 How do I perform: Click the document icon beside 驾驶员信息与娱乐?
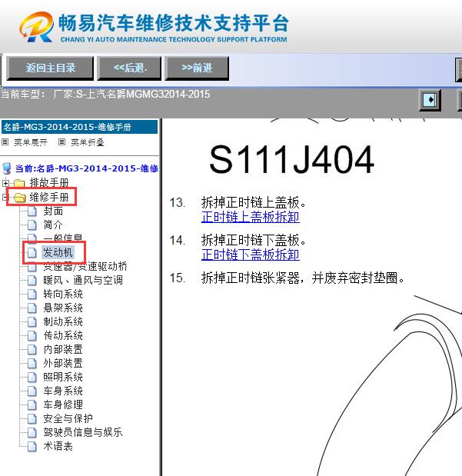pos(32,432)
